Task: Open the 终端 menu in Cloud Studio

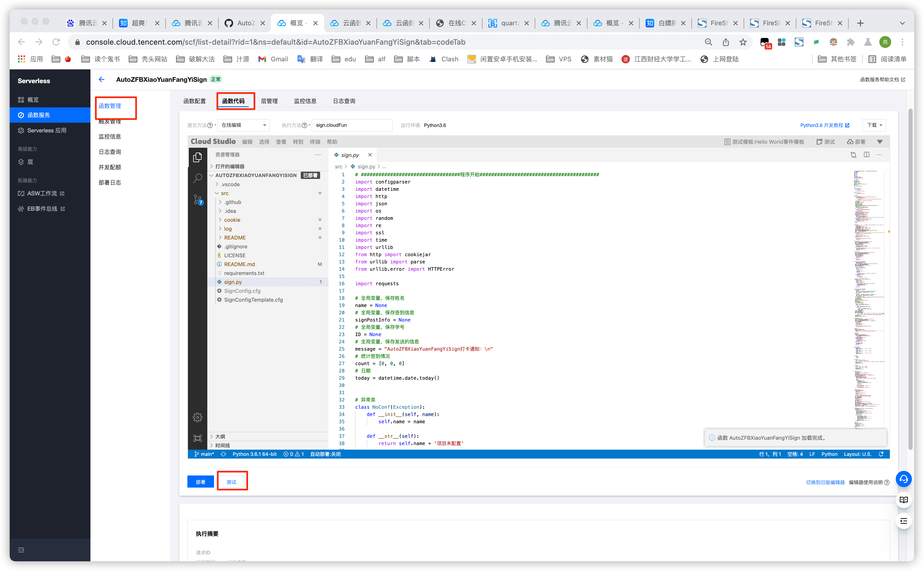Action: tap(315, 142)
